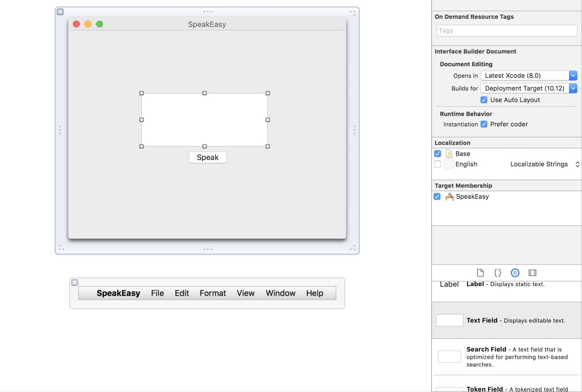Viewport: 582px width, 392px height.
Task: Select the white text field on the canvas
Action: click(205, 120)
